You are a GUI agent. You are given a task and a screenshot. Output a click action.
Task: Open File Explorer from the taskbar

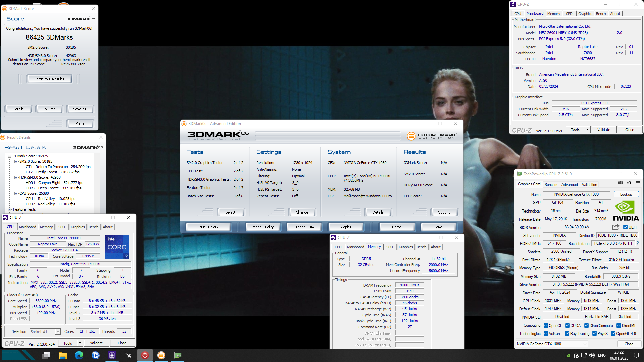62,355
